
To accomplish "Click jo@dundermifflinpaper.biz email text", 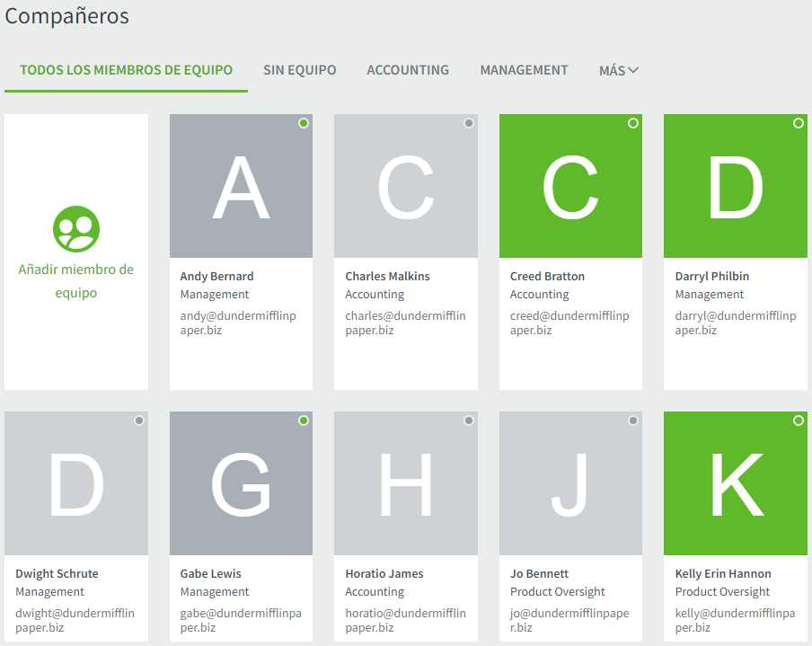I will coord(569,620).
